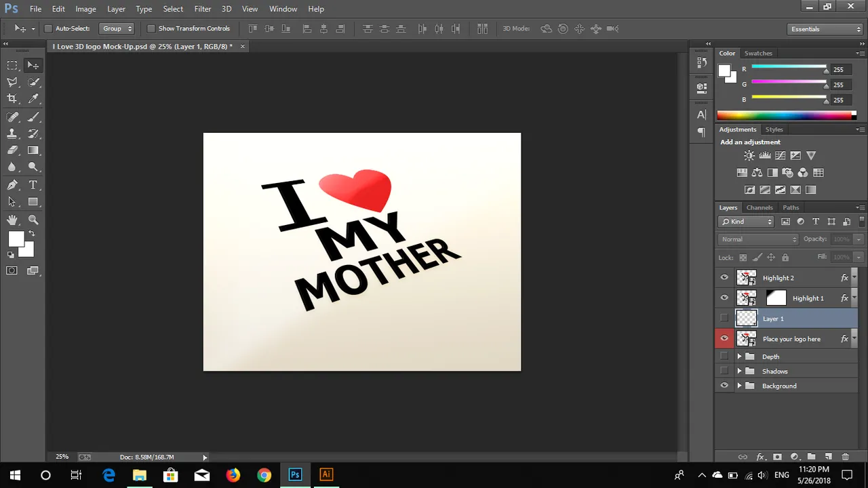Select the Zoom tool
Image resolution: width=868 pixels, height=488 pixels.
33,220
